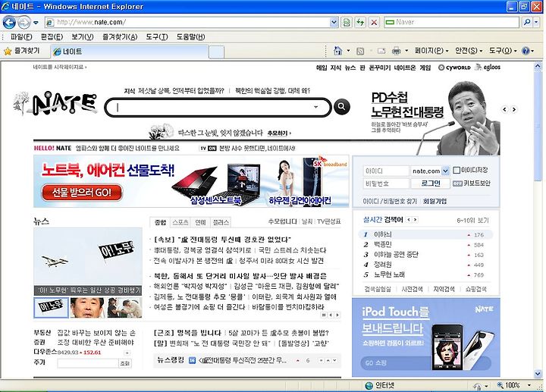Click the 추모하기 link

[279, 133]
